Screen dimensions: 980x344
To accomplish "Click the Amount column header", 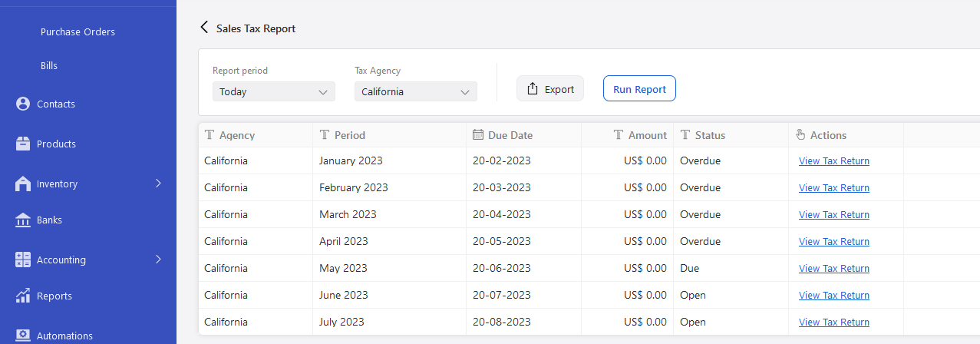I will [x=640, y=135].
